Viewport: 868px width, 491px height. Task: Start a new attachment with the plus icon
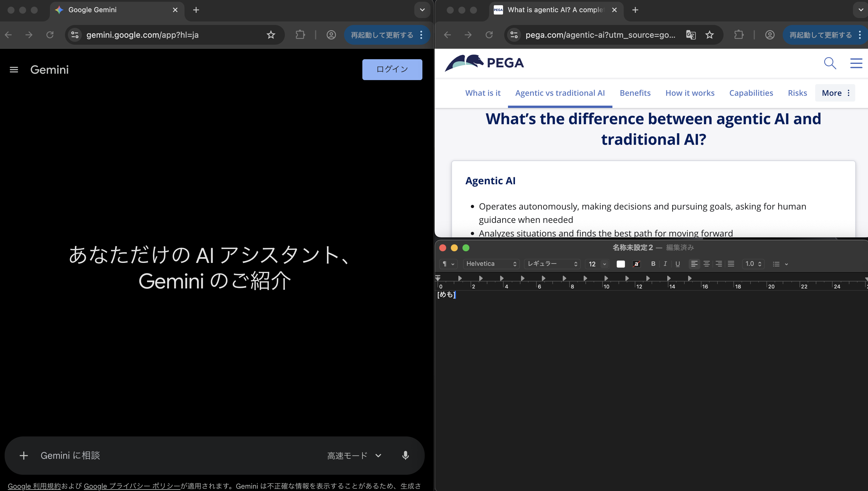24,455
